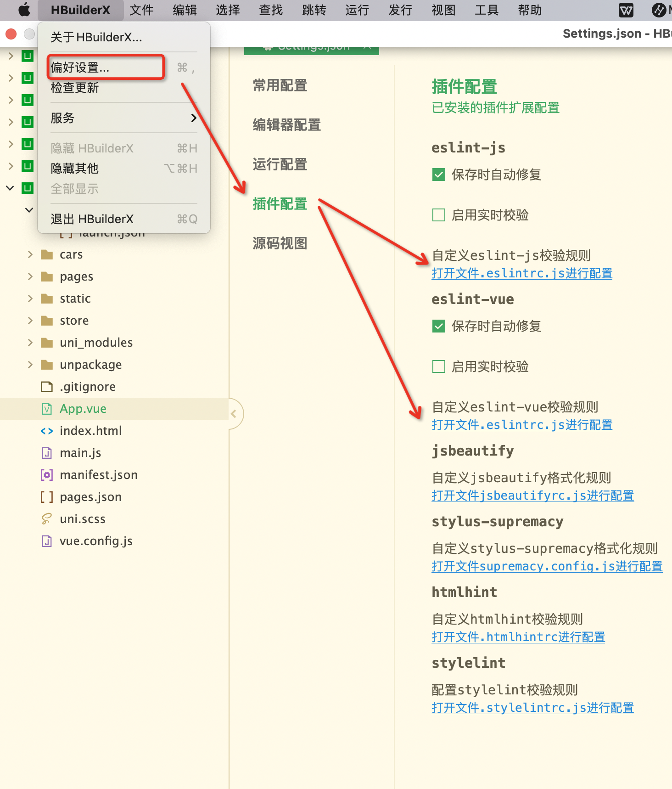Viewport: 672px width, 789px height.
Task: Open jsbeautifyrc.js config link
Action: coord(533,496)
